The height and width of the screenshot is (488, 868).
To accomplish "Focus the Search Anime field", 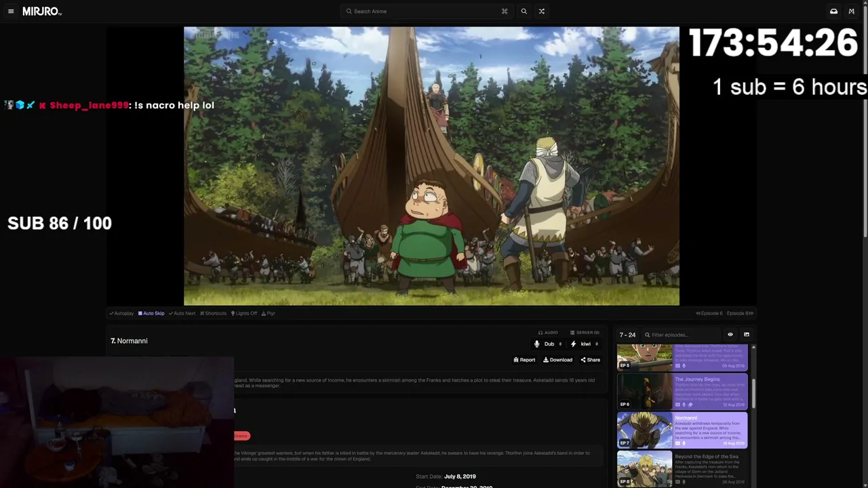I will 426,12.
